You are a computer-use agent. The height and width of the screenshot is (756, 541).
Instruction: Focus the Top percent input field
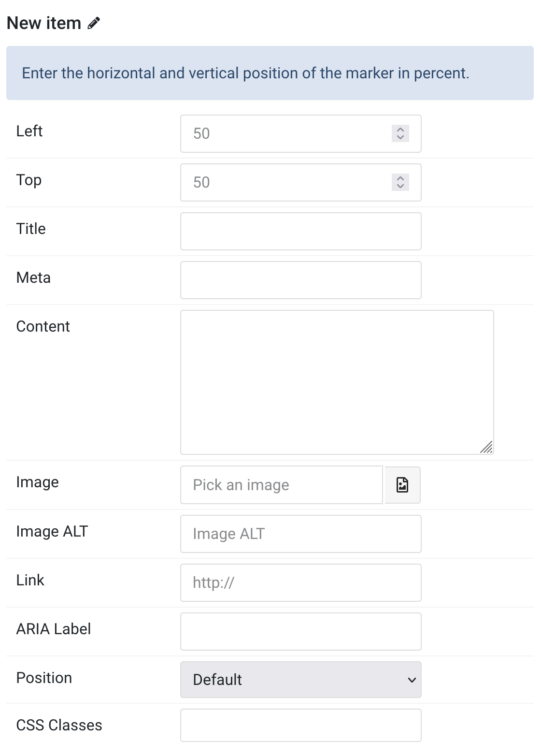[x=301, y=182]
